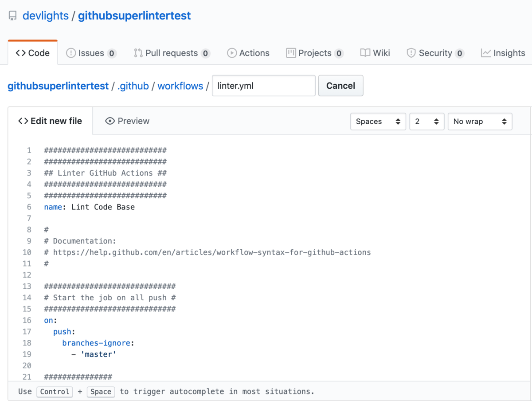Click the Code brackets icon
532x401 pixels.
pyautogui.click(x=20, y=53)
